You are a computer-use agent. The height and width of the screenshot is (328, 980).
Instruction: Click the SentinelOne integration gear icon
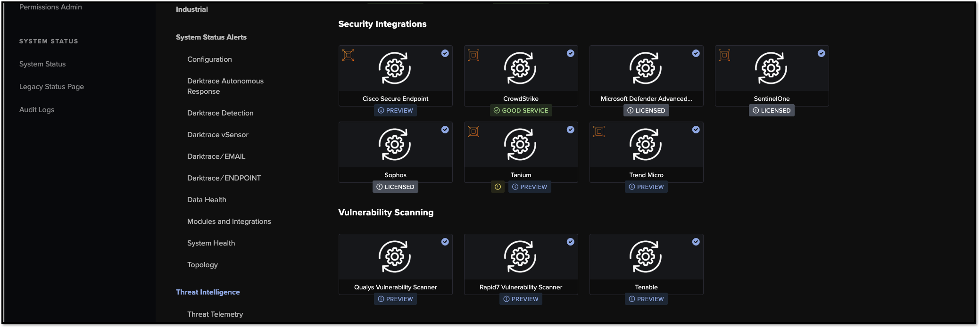pyautogui.click(x=771, y=68)
